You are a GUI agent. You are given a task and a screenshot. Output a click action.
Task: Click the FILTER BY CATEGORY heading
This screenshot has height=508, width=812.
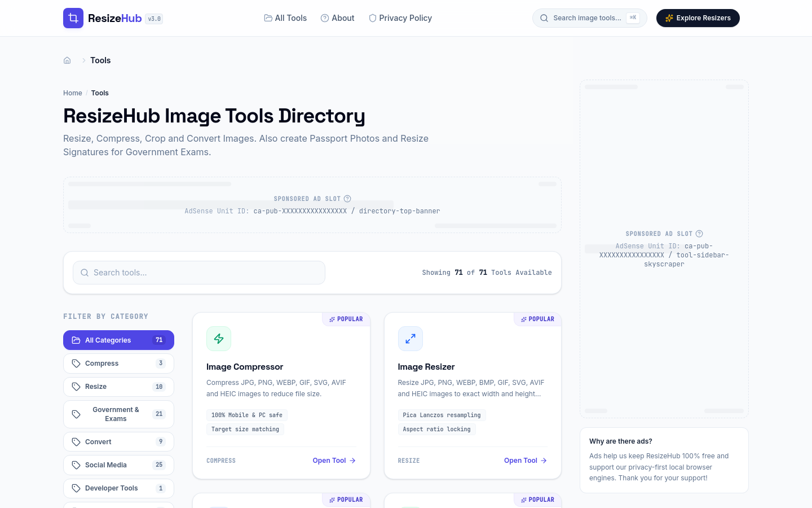pyautogui.click(x=106, y=317)
